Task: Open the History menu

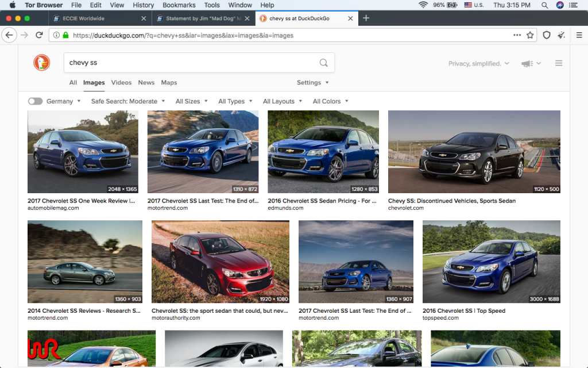Action: click(143, 5)
